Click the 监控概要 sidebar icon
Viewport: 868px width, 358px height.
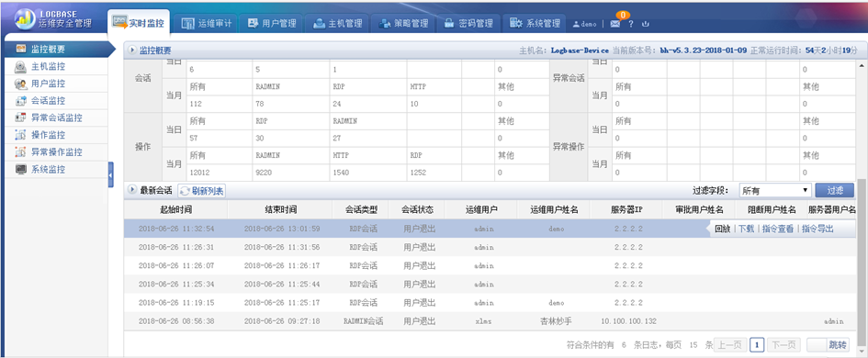[x=21, y=49]
